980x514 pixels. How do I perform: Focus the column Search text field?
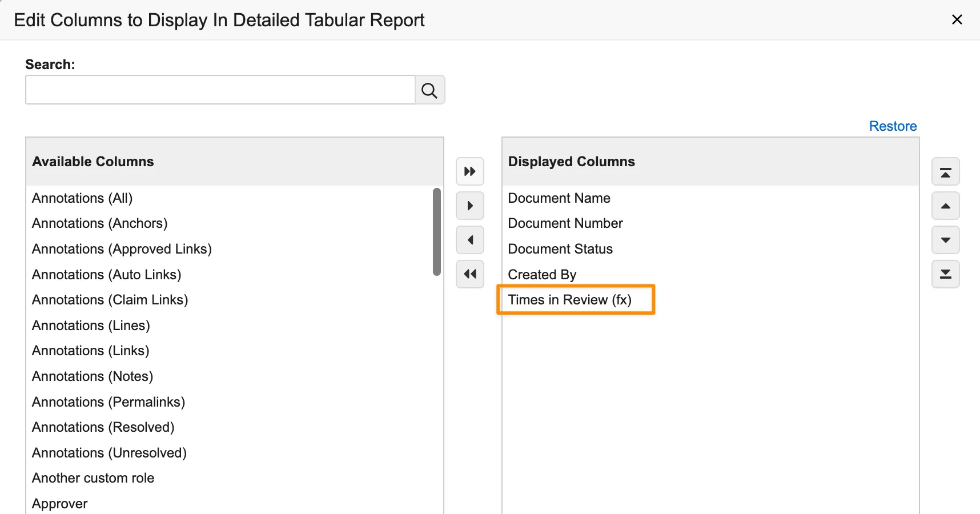[220, 90]
